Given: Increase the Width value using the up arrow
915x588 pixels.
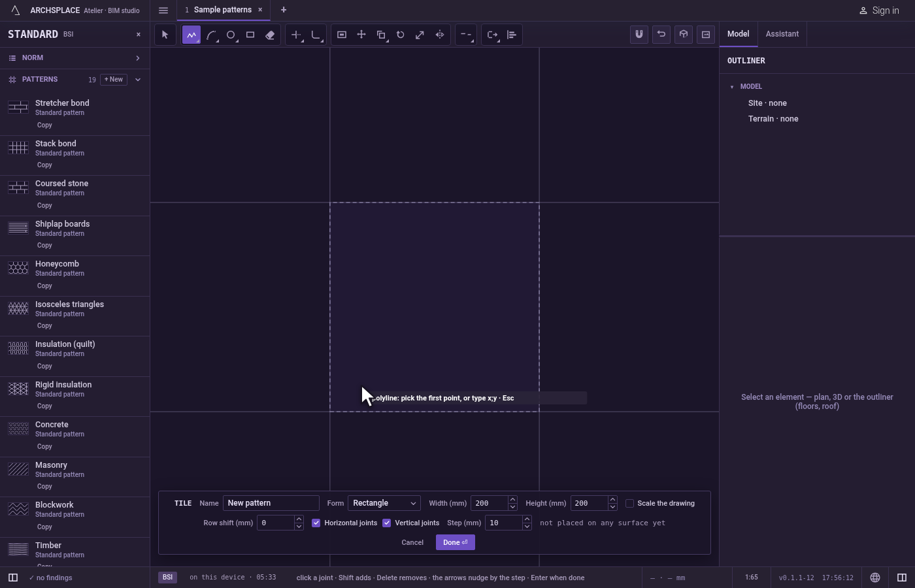Looking at the screenshot, I should pyautogui.click(x=512, y=500).
